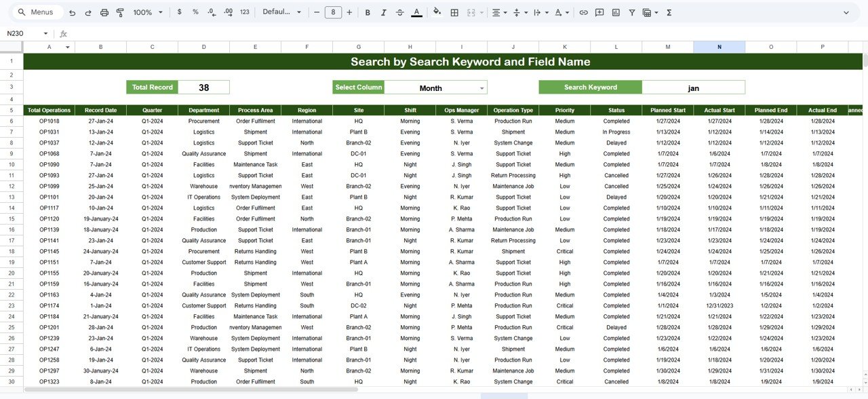Click the Undo icon in the toolbar

[73, 12]
